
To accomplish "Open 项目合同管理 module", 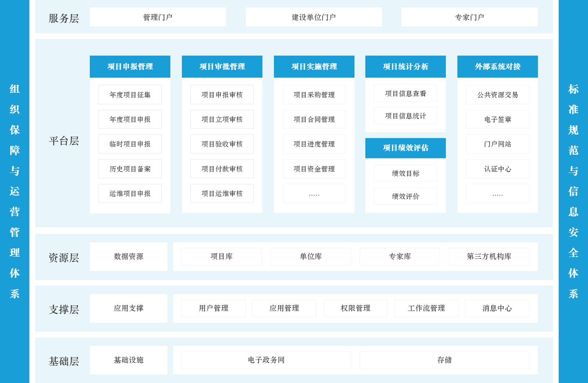I will click(314, 119).
